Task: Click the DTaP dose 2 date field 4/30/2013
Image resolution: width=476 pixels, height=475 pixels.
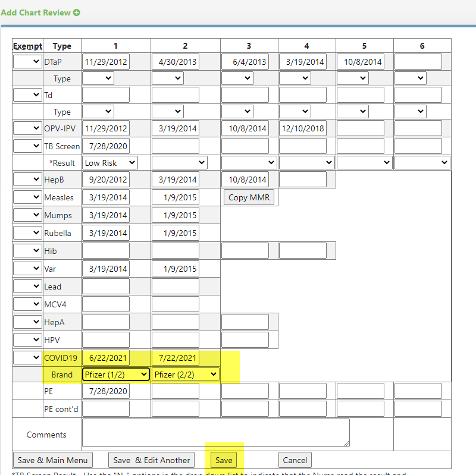Action: (x=176, y=62)
